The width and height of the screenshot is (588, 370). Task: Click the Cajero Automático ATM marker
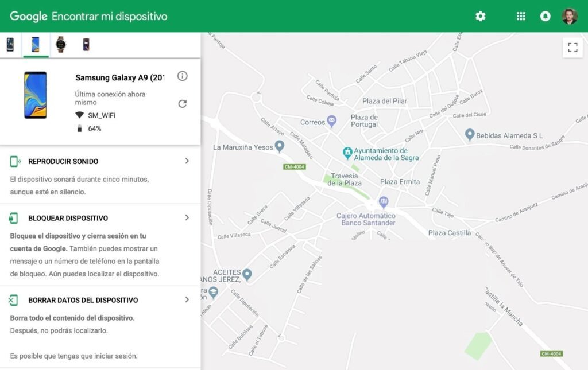point(384,202)
